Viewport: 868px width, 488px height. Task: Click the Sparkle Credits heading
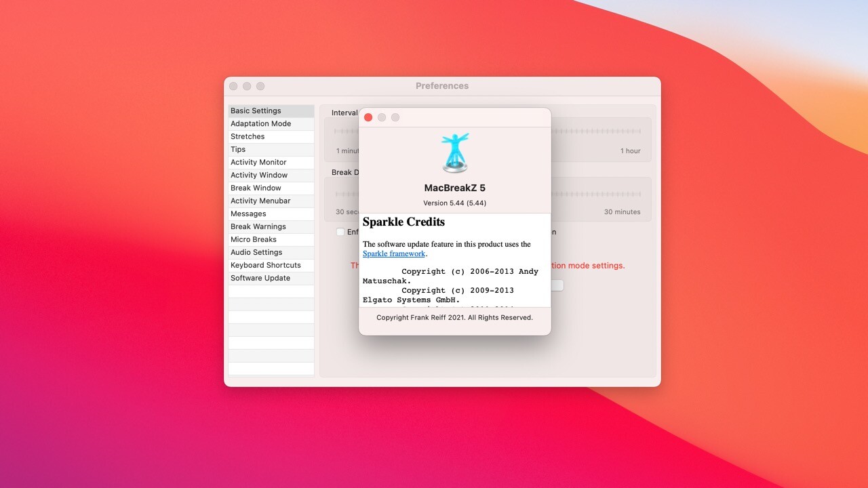point(403,222)
